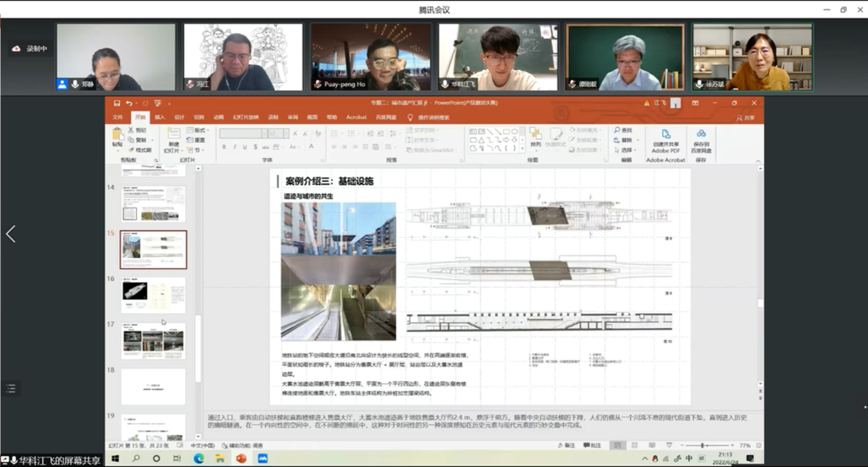Screen dimensions: 868x467
Task: Click the language 中文(中国) status item
Action: 202,445
